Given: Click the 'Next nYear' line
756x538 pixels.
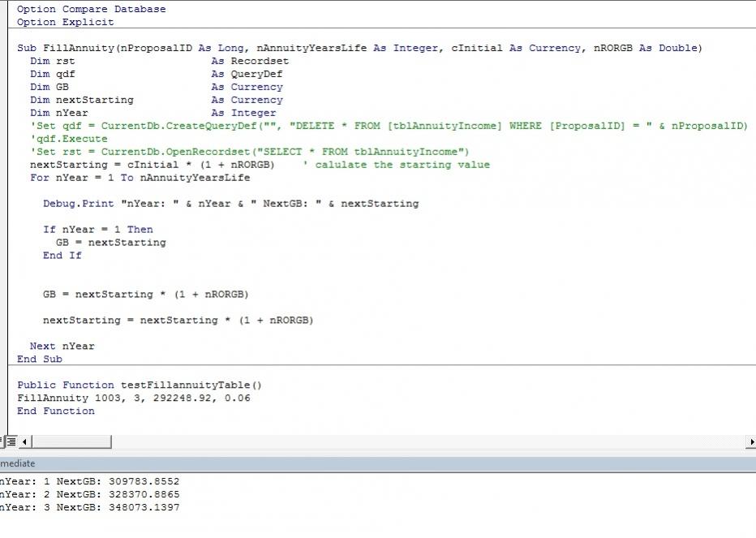Looking at the screenshot, I should [62, 346].
